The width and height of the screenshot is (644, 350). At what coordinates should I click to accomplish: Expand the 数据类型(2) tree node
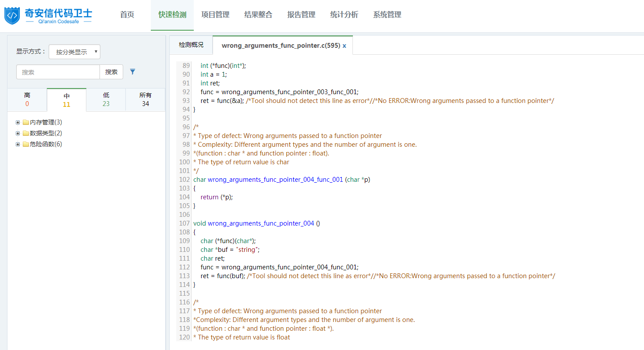[18, 134]
